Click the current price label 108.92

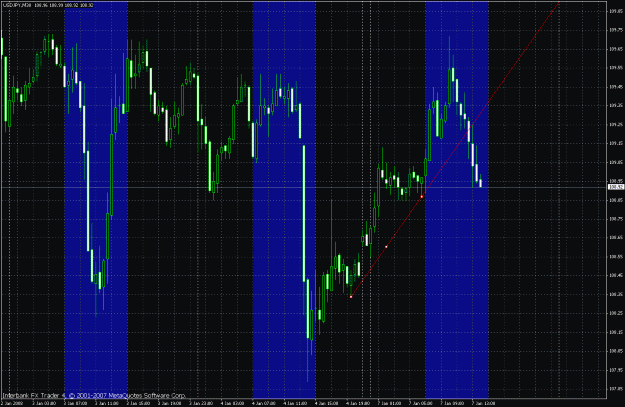[x=616, y=187]
